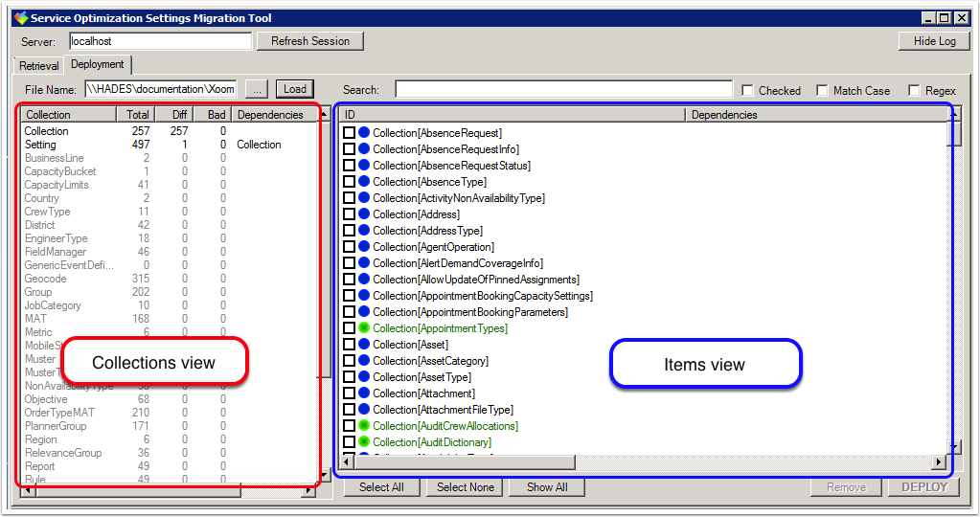Enable the Regex search checkbox

click(914, 91)
